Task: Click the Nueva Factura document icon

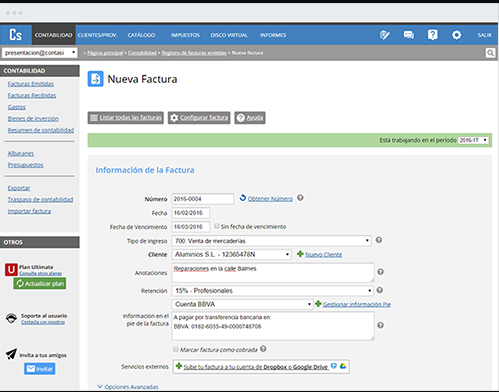Action: 96,79
